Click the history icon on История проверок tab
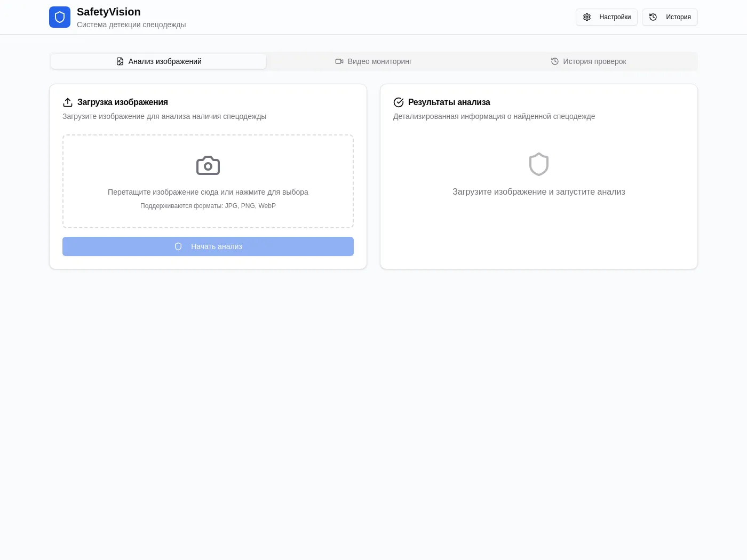 [x=555, y=61]
